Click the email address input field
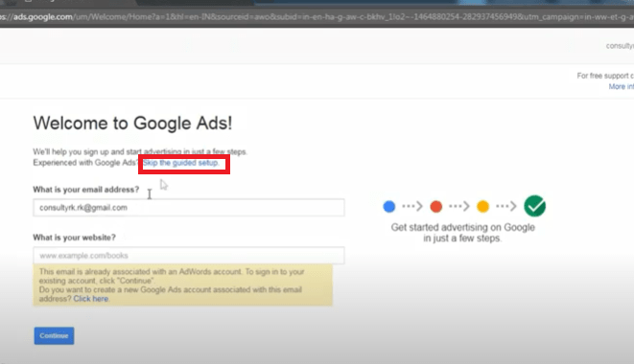634x364 pixels. [x=189, y=208]
